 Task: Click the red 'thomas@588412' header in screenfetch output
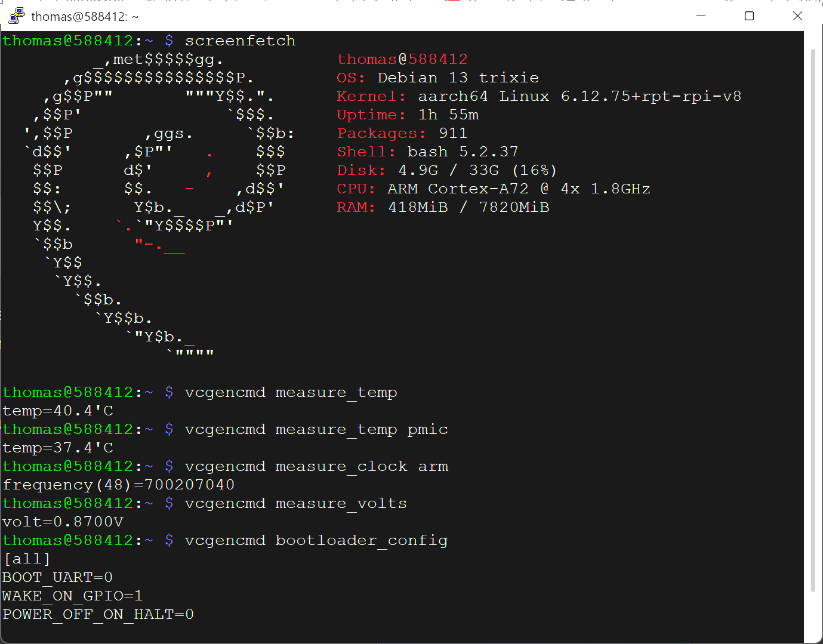click(402, 59)
